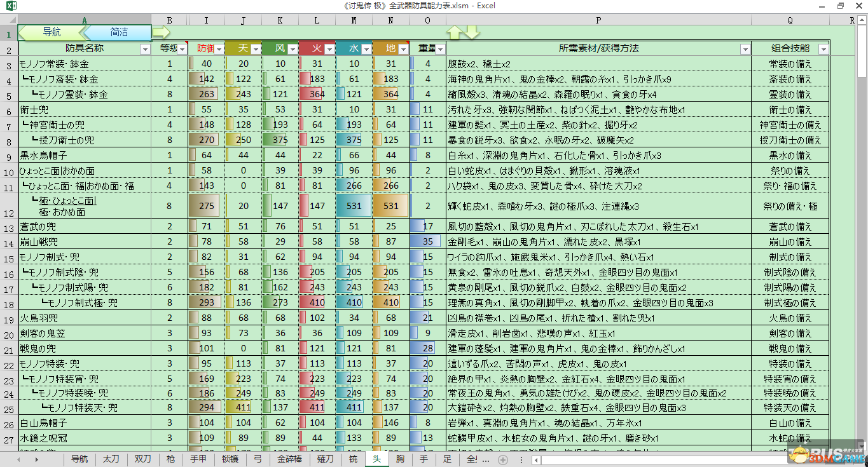Viewport: 868px width, 467px height.
Task: Open the 防具名称 filter dropdown
Action: pyautogui.click(x=144, y=49)
